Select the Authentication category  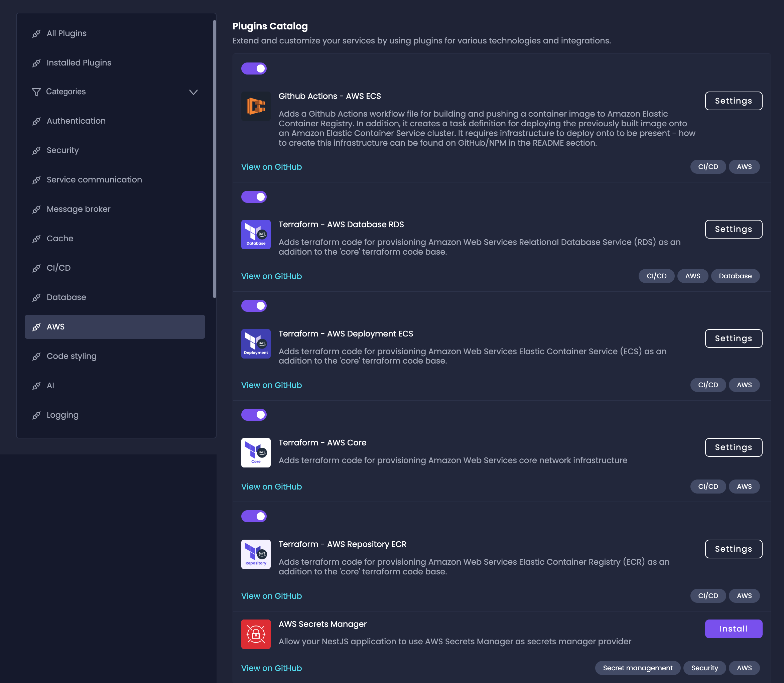[115, 121]
